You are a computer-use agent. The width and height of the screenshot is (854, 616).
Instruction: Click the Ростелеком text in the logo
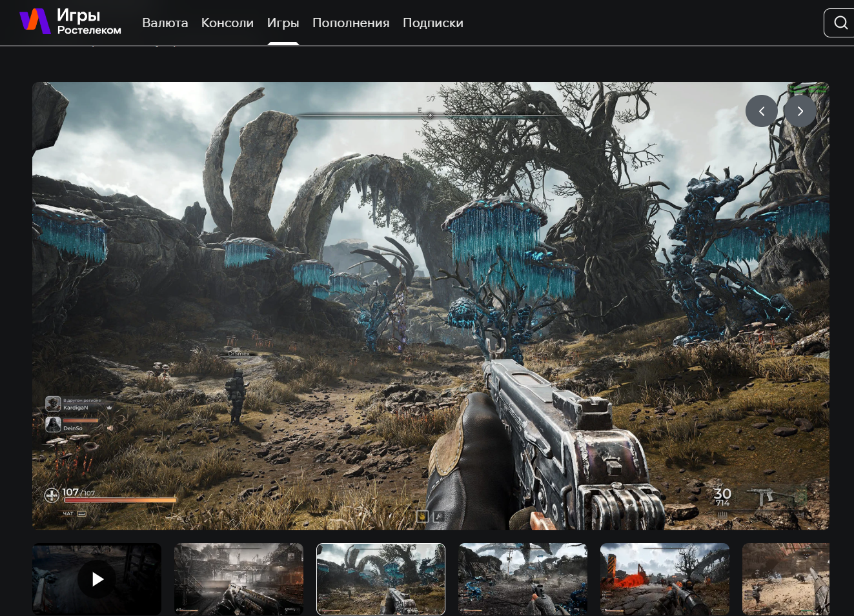[89, 30]
